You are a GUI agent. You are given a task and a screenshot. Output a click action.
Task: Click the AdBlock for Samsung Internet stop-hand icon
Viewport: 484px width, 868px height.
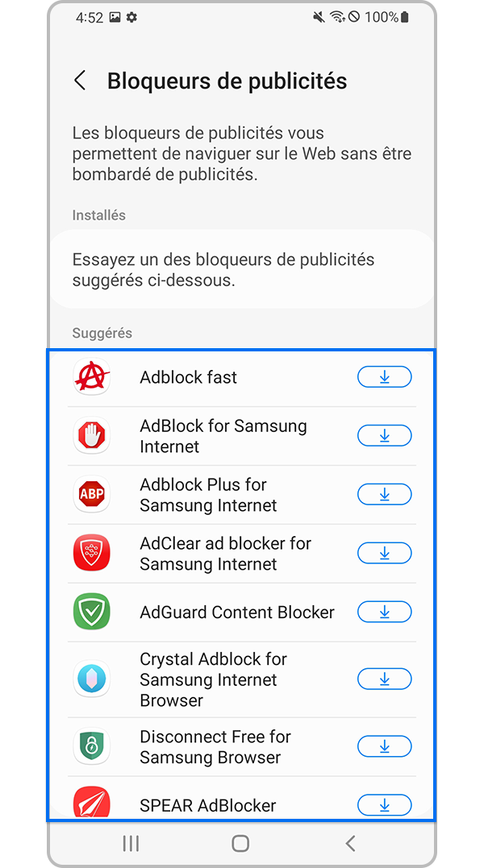92,435
